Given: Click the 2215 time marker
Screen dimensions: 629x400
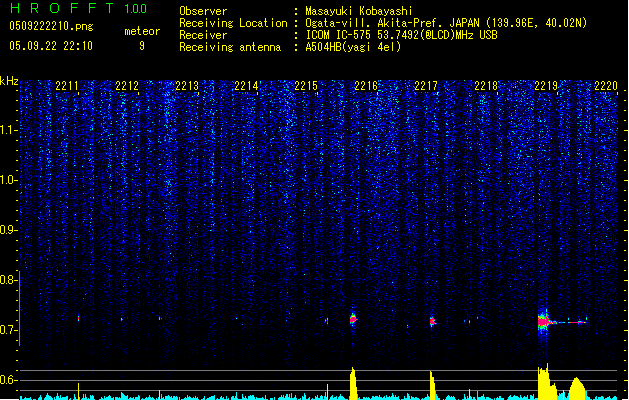Looking at the screenshot, I should [x=306, y=85].
